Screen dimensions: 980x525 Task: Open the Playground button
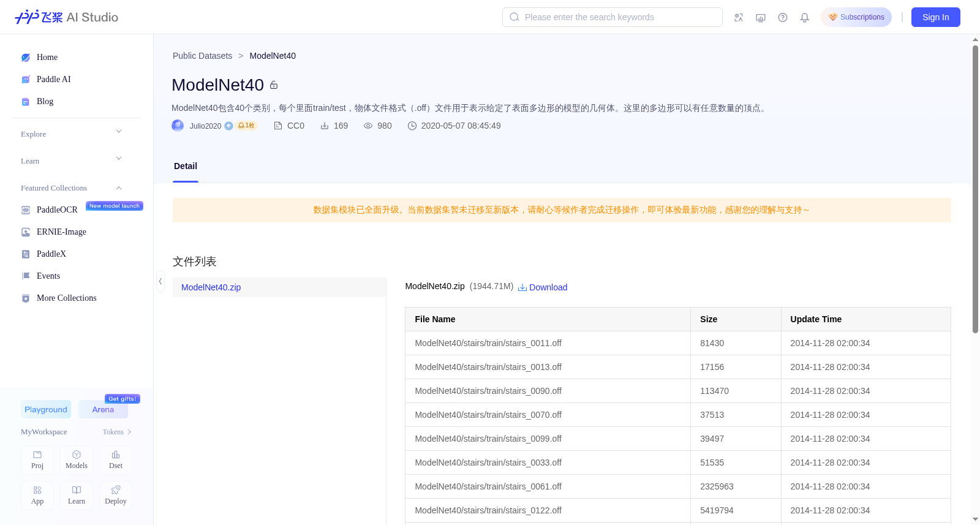pyautogui.click(x=46, y=409)
